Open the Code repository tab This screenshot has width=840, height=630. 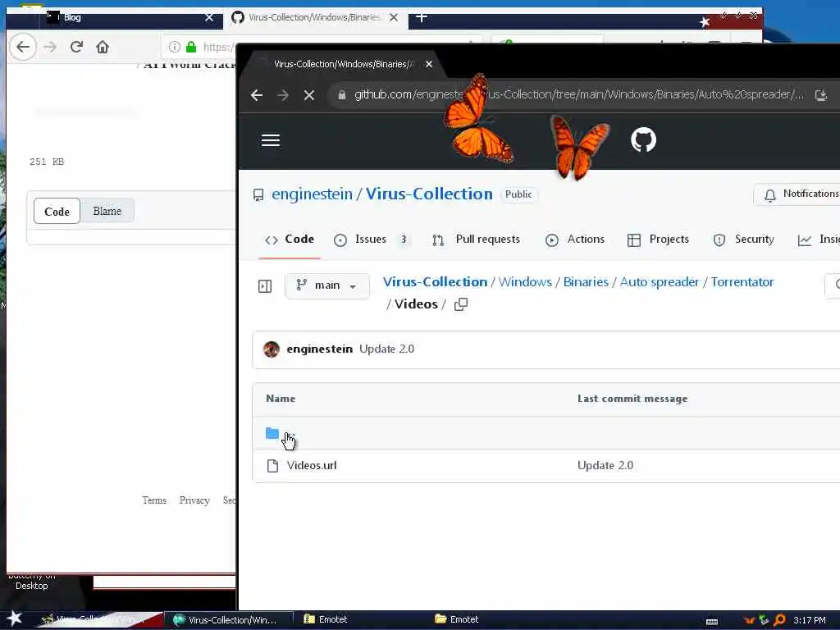290,240
